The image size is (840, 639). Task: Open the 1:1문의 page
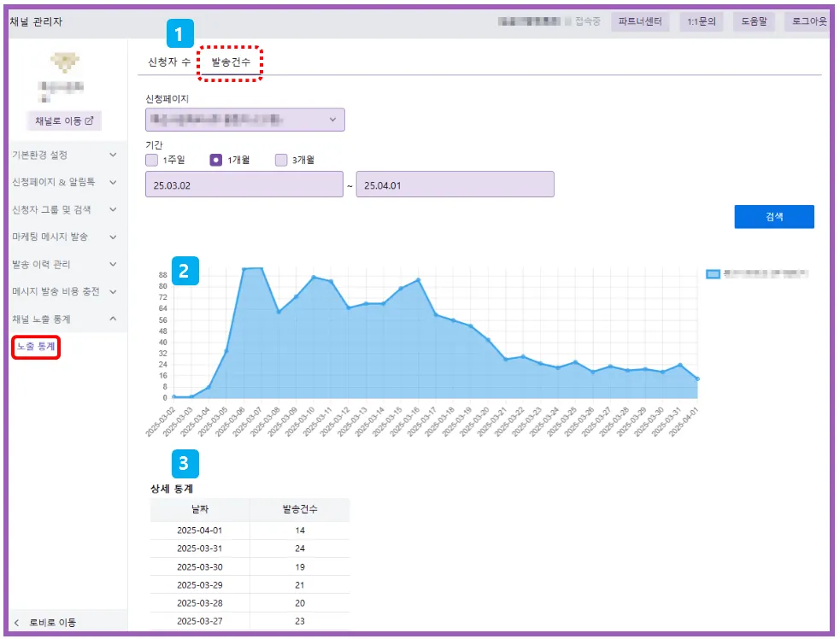pos(702,21)
